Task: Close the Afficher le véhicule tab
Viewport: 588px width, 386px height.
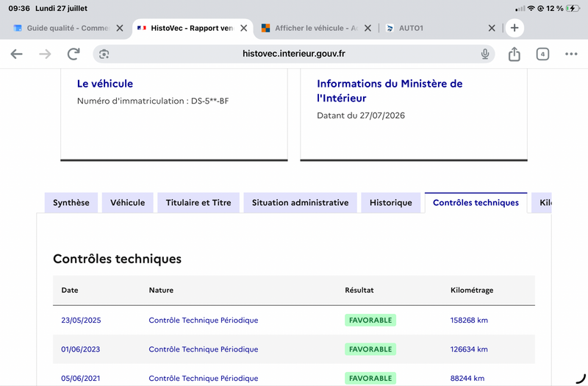Action: pyautogui.click(x=368, y=28)
